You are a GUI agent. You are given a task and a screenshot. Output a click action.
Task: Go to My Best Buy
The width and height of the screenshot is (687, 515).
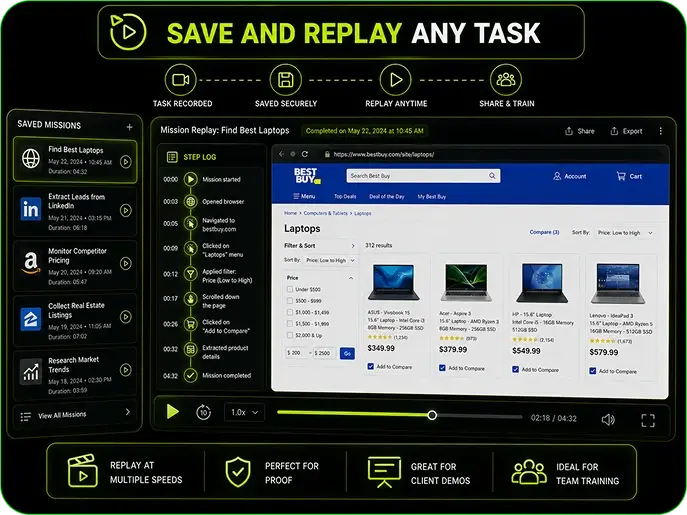point(432,197)
